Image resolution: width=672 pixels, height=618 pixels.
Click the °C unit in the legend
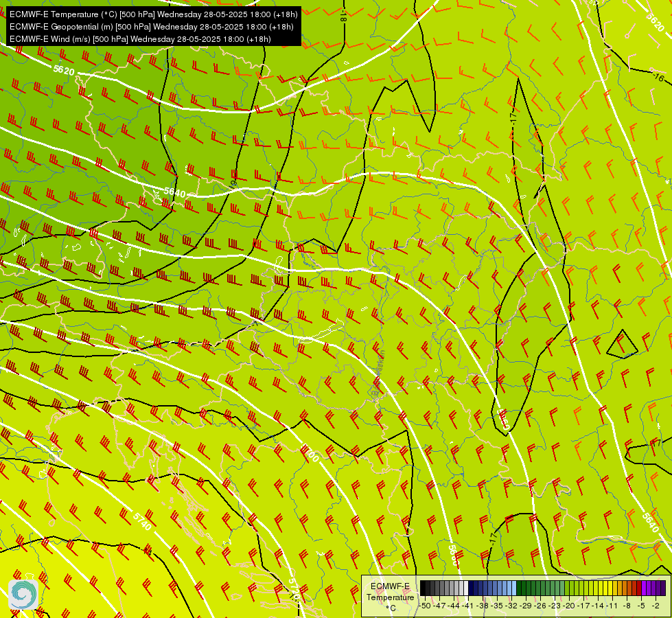[391, 608]
